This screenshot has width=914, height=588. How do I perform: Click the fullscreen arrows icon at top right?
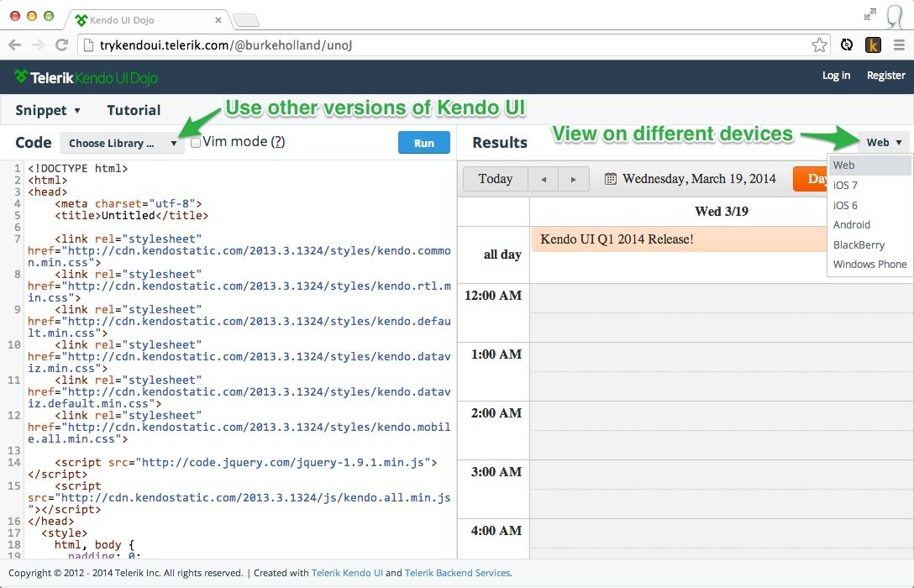870,14
